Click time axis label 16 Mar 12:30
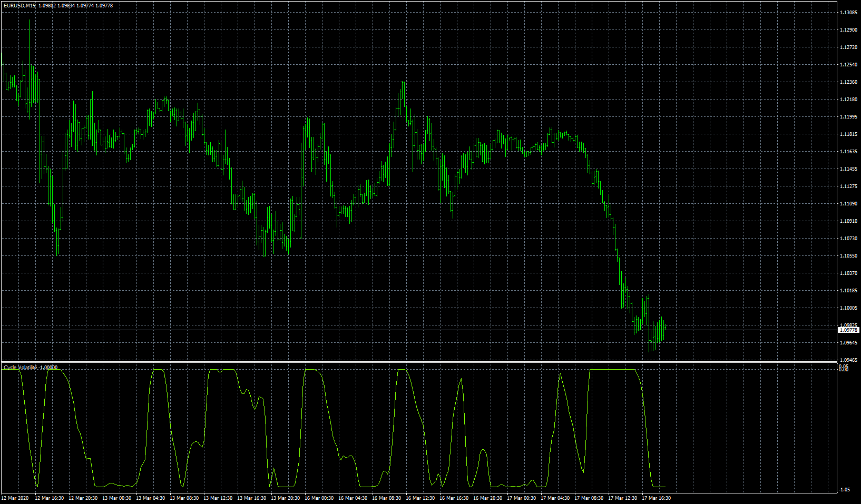 (x=420, y=498)
